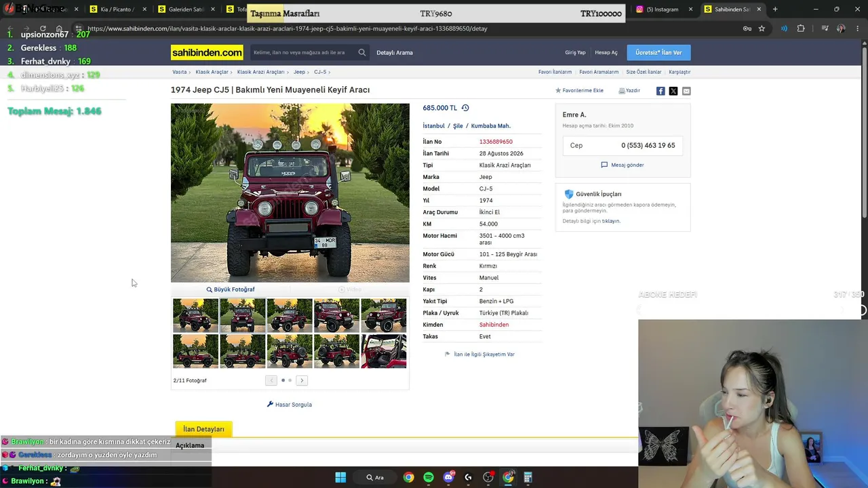Open Size Özel İlanlar menu link
The width and height of the screenshot is (868, 488).
point(644,72)
